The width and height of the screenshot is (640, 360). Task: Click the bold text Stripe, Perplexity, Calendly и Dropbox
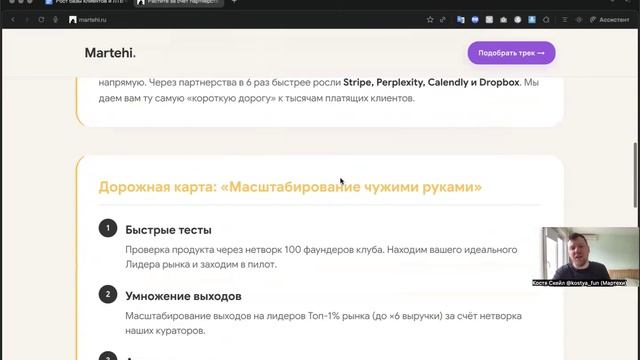[431, 82]
